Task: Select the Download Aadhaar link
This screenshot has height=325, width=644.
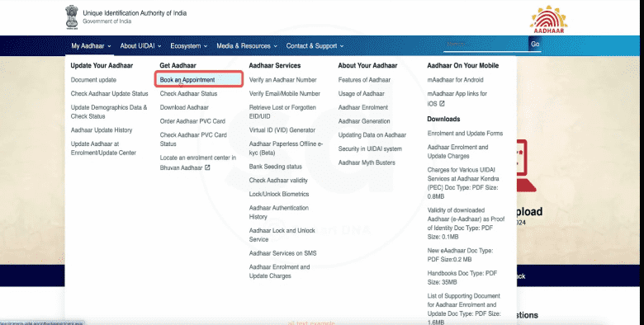Action: click(x=184, y=107)
